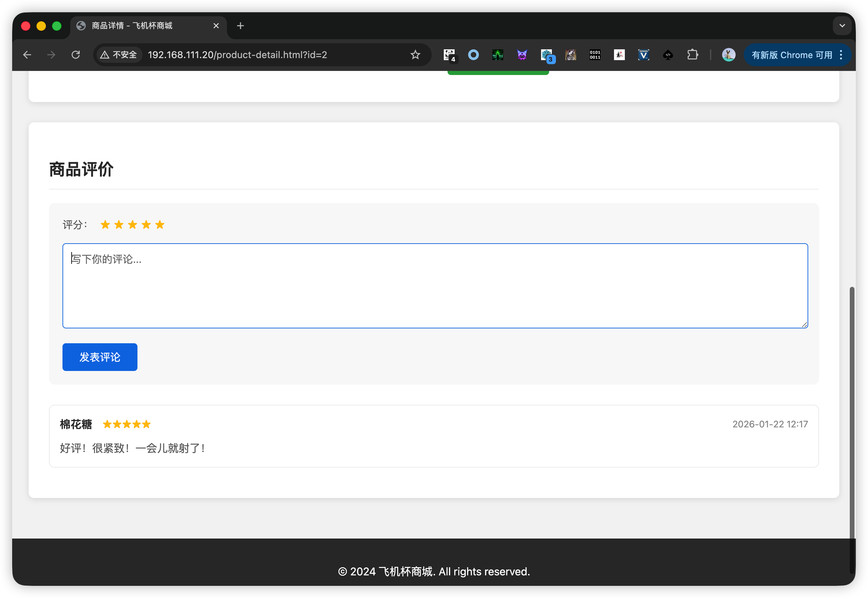Image resolution: width=868 pixels, height=598 pixels.
Task: Select the fifth rating star
Action: coord(160,225)
